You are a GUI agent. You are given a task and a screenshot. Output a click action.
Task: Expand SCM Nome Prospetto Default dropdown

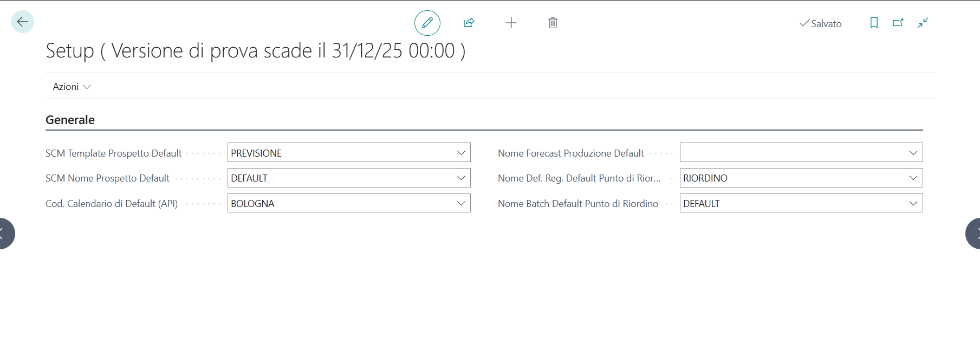(461, 178)
